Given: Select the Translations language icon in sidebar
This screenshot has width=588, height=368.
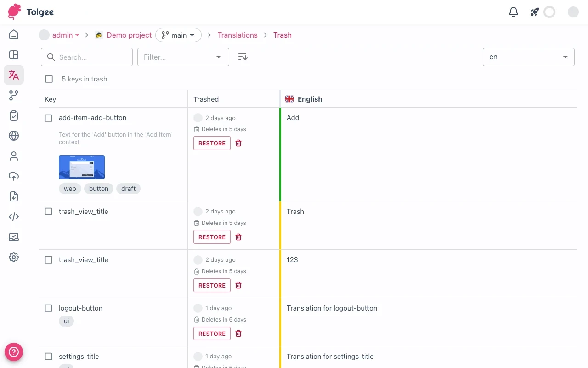Looking at the screenshot, I should coord(14,75).
